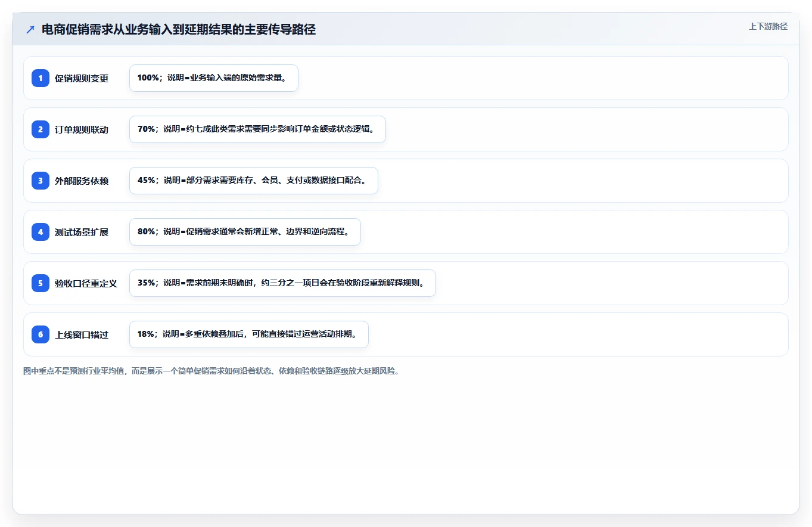Click step number badge 2

tap(41, 129)
